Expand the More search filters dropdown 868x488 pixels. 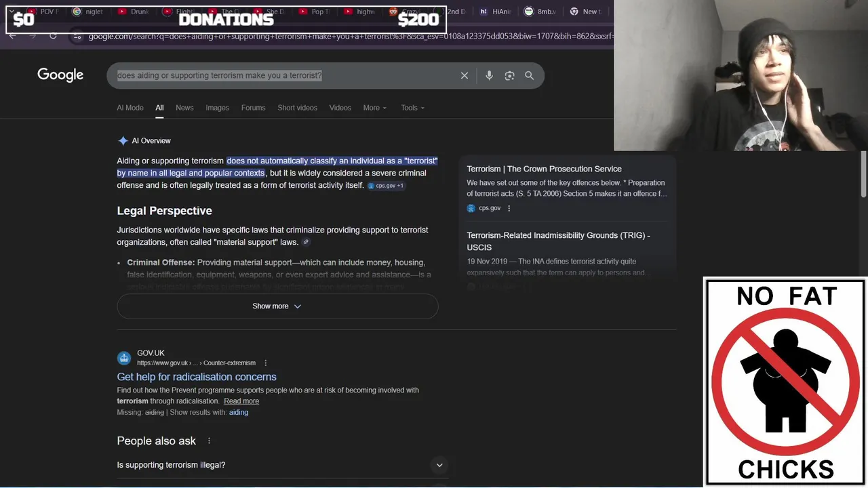point(374,108)
